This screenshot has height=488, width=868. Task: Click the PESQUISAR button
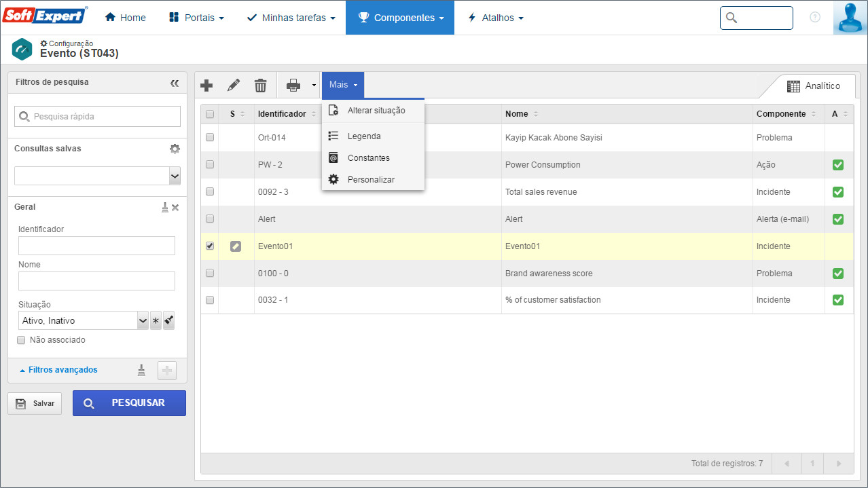click(129, 403)
